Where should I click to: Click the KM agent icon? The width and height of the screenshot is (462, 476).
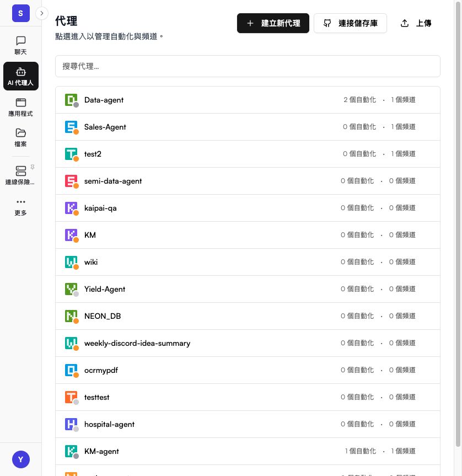pyautogui.click(x=72, y=236)
